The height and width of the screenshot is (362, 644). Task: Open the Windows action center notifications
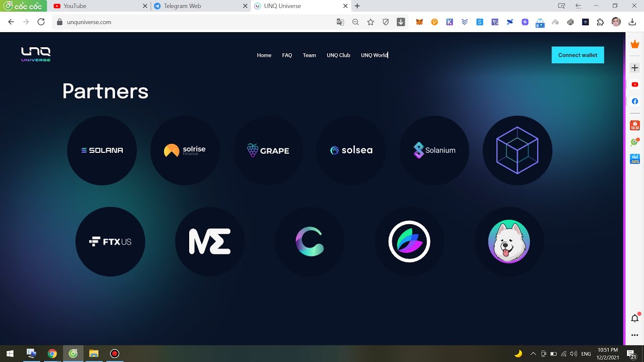631,354
